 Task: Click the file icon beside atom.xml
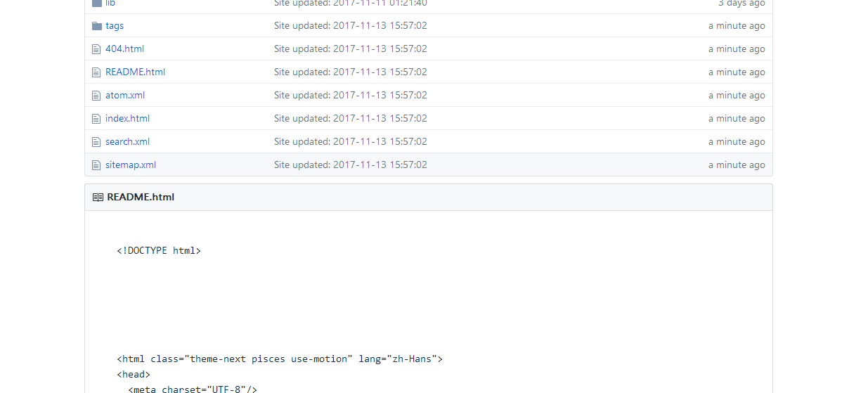coord(96,96)
